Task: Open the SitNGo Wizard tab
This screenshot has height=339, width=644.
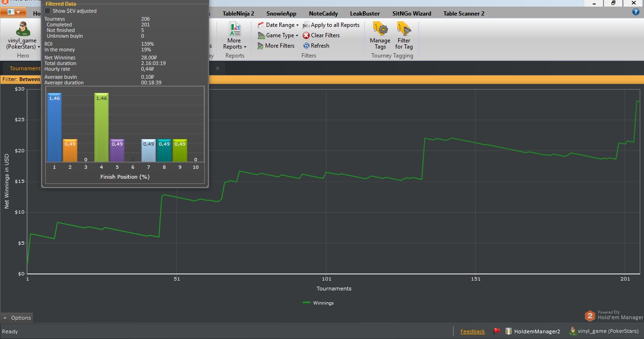Action: pyautogui.click(x=411, y=14)
